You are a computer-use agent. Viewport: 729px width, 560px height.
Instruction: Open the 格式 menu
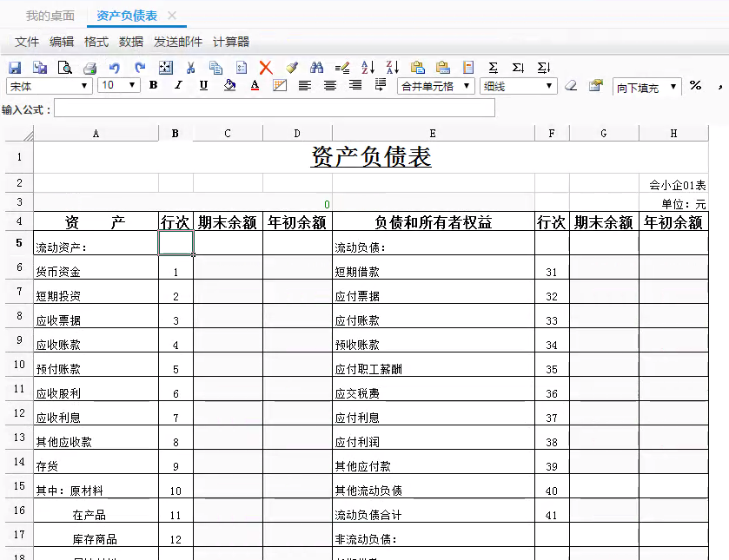[96, 42]
